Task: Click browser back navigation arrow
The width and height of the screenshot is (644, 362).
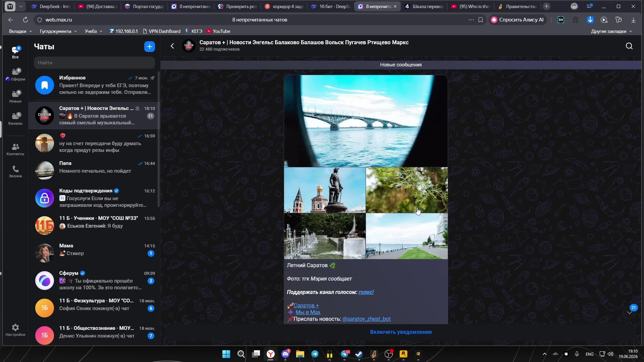Action: tap(11, 20)
